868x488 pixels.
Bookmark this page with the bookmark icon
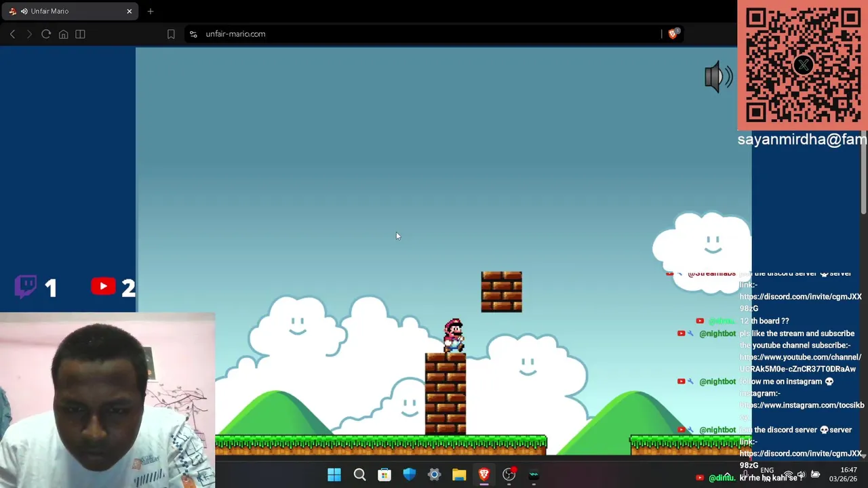[x=171, y=34]
